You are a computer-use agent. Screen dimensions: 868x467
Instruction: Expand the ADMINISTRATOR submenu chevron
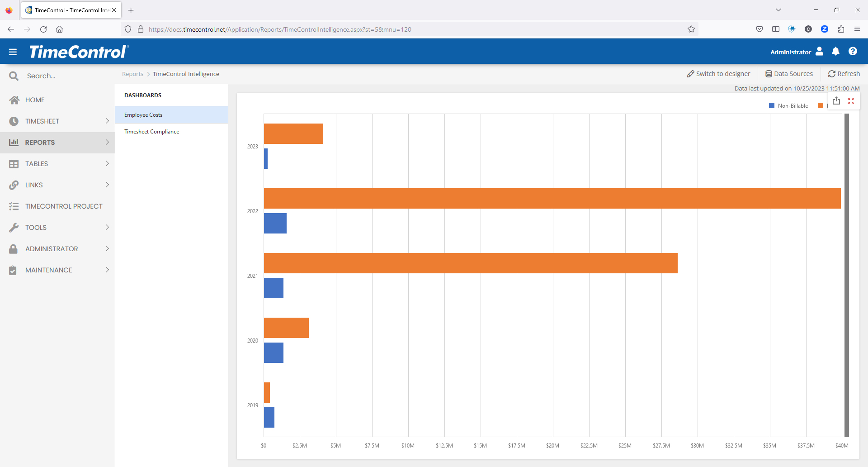point(107,249)
